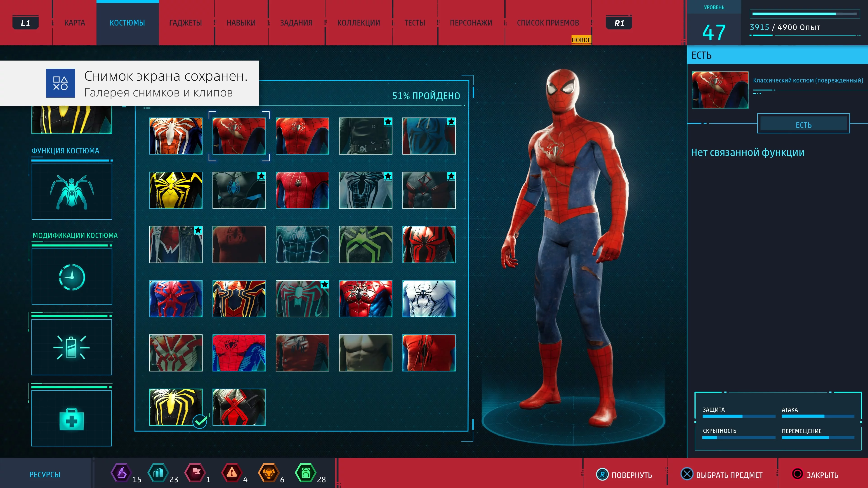
Task: Select the plain red Wrestler suit thumbnail
Action: 239,244
